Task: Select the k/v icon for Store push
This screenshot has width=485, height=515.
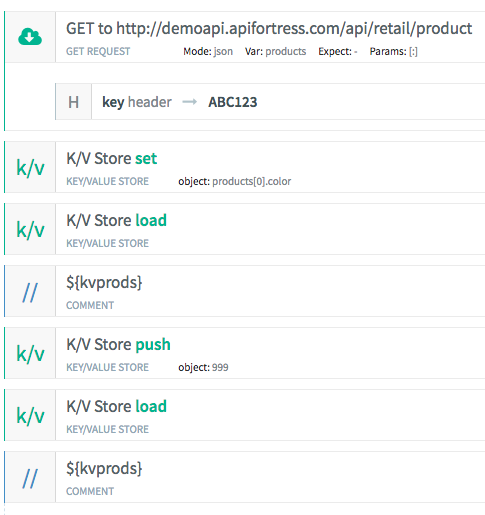Action: tap(30, 353)
